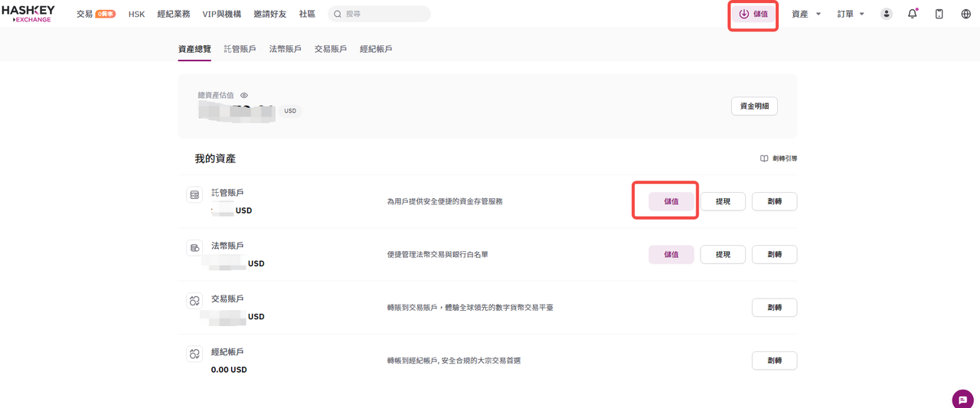Image resolution: width=980 pixels, height=408 pixels.
Task: Click 提現 for the 託管賬戶 row
Action: [x=723, y=201]
